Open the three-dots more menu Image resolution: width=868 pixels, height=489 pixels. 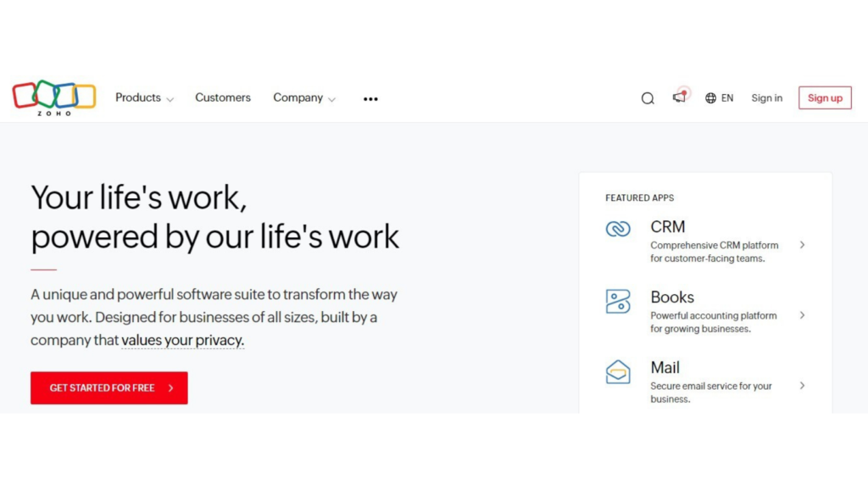click(370, 98)
